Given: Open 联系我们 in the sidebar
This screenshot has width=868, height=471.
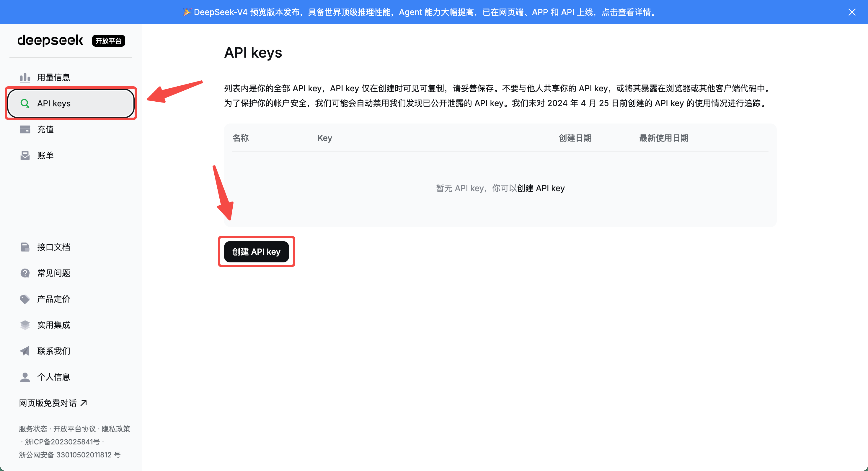Looking at the screenshot, I should tap(71, 351).
